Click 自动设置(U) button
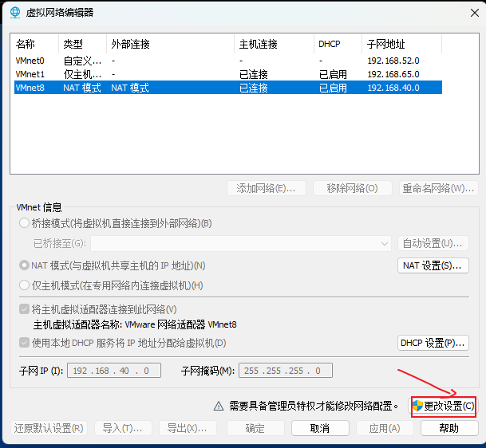The height and width of the screenshot is (448, 486). point(433,244)
